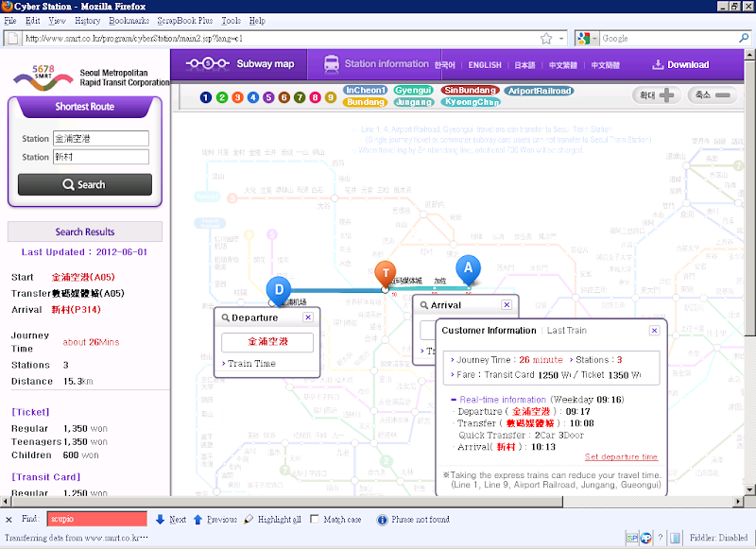The image size is (756, 549).
Task: Open the address bar history dropdown
Action: point(561,39)
